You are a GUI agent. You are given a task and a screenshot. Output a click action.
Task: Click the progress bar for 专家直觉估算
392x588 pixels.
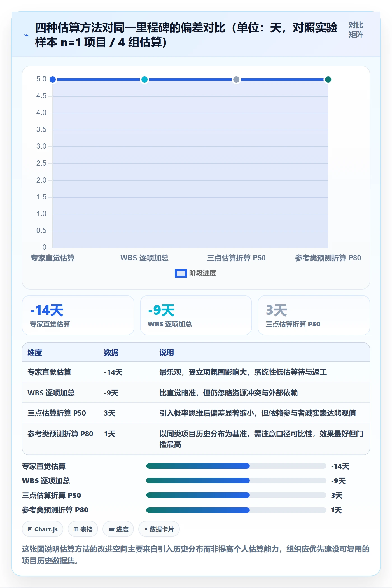click(x=236, y=466)
